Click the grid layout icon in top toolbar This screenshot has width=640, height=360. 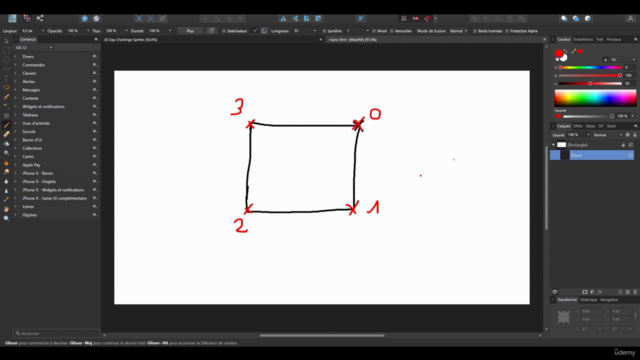click(x=27, y=18)
